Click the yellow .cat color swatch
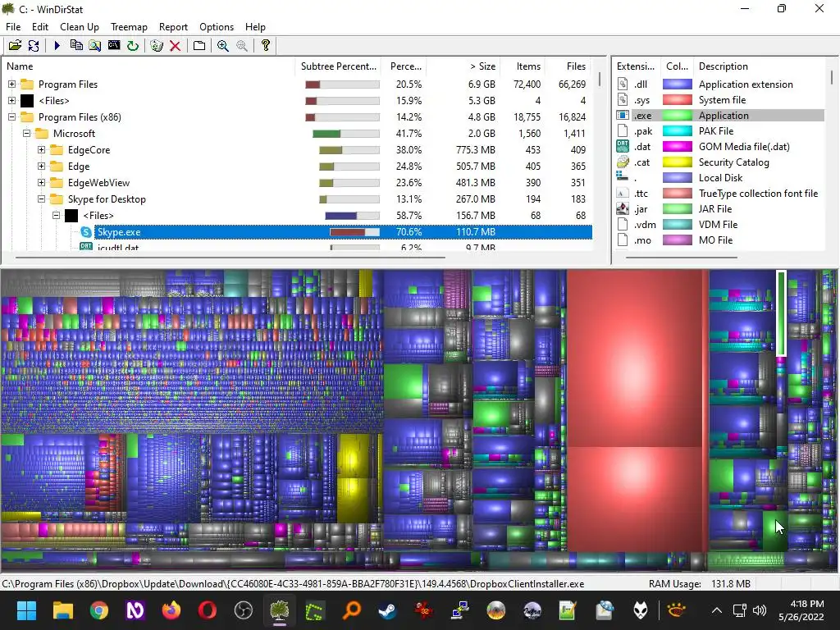Viewport: 840px width, 630px height. coord(677,162)
